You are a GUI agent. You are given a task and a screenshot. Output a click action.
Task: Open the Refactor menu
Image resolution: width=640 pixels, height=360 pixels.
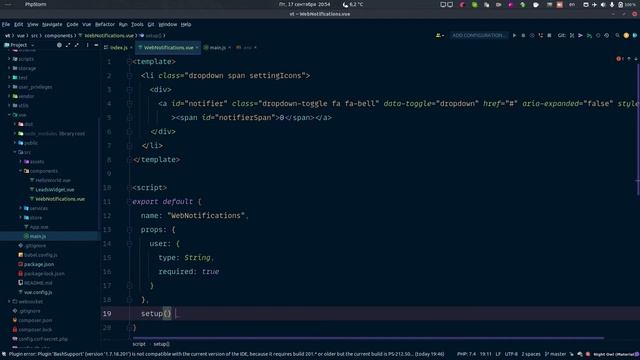(x=105, y=24)
